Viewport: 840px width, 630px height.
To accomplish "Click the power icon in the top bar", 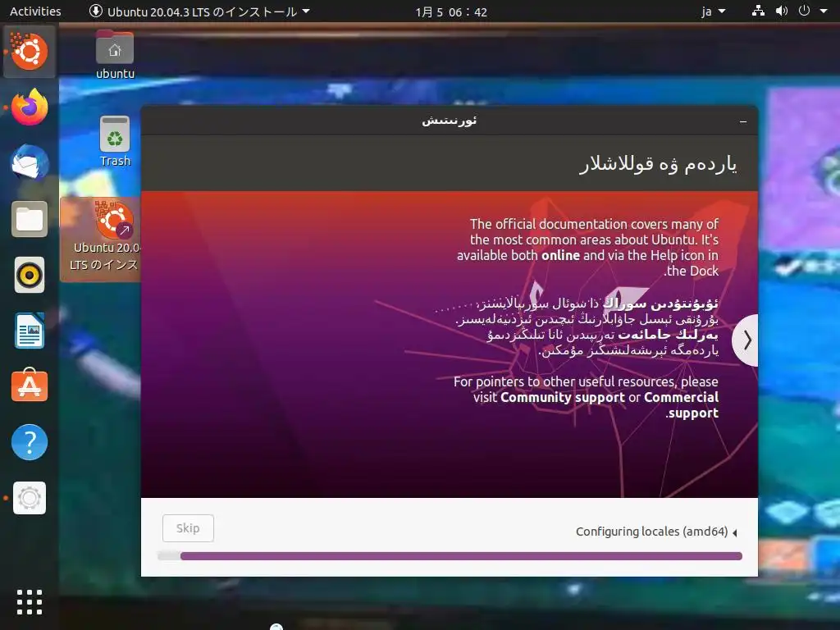I will (804, 11).
